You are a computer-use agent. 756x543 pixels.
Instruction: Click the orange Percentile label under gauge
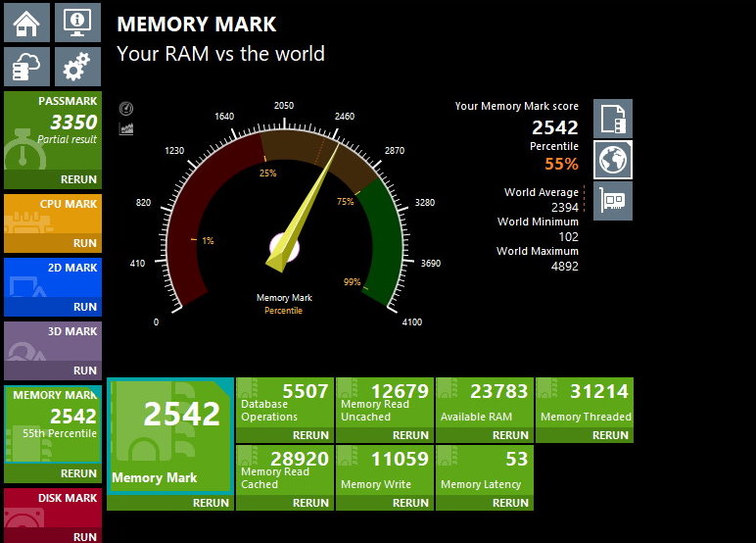(284, 311)
